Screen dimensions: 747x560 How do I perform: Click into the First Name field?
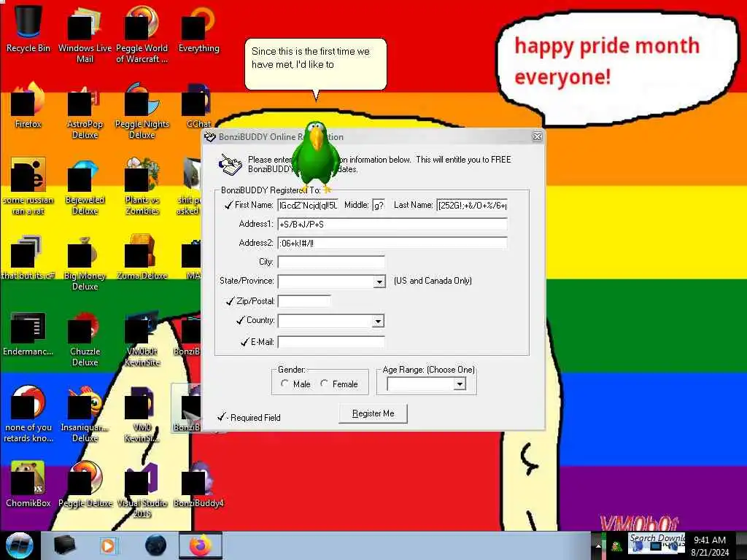pos(308,205)
